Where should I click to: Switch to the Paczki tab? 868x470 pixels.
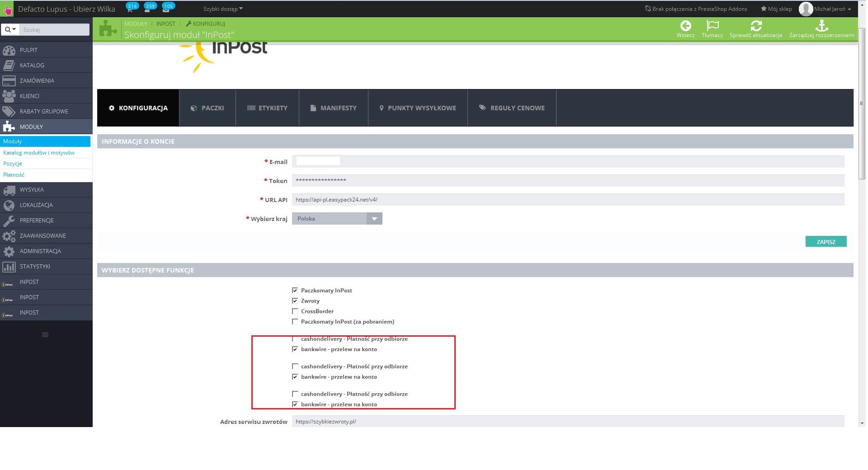click(x=208, y=108)
